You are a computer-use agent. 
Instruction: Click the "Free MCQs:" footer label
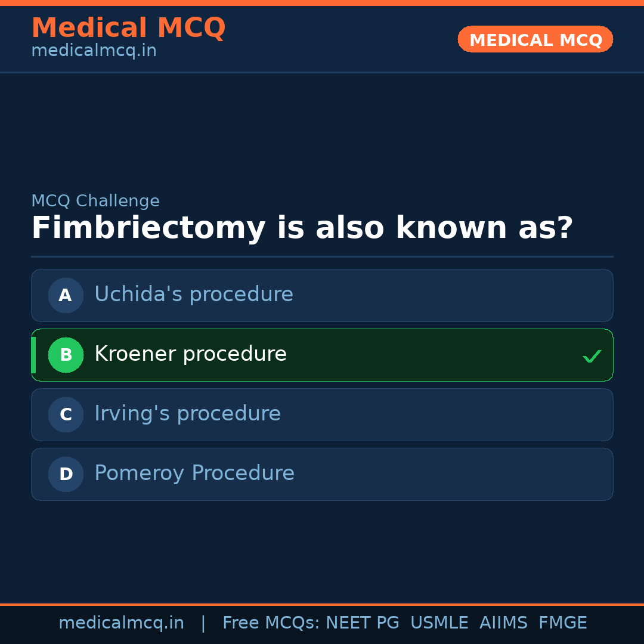point(271,623)
